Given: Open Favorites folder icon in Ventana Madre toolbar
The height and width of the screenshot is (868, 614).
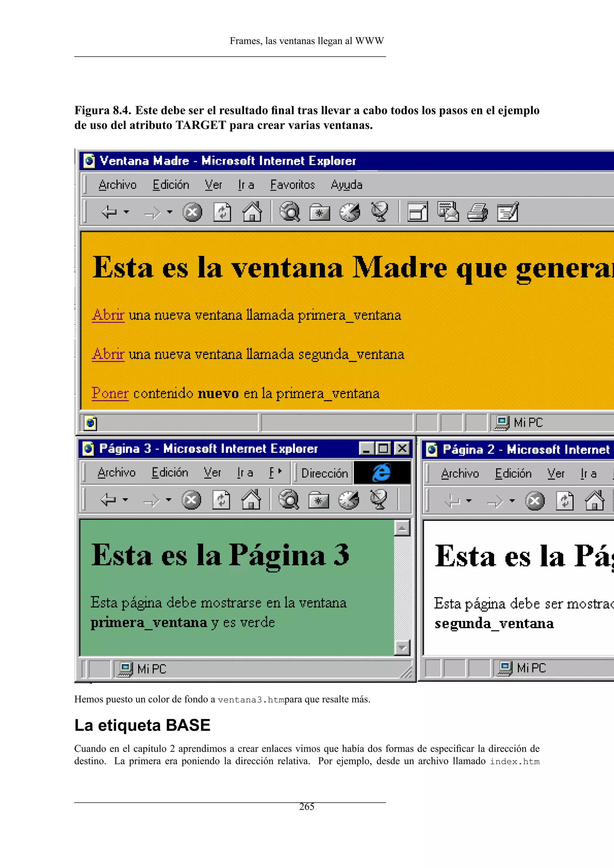Looking at the screenshot, I should (320, 213).
